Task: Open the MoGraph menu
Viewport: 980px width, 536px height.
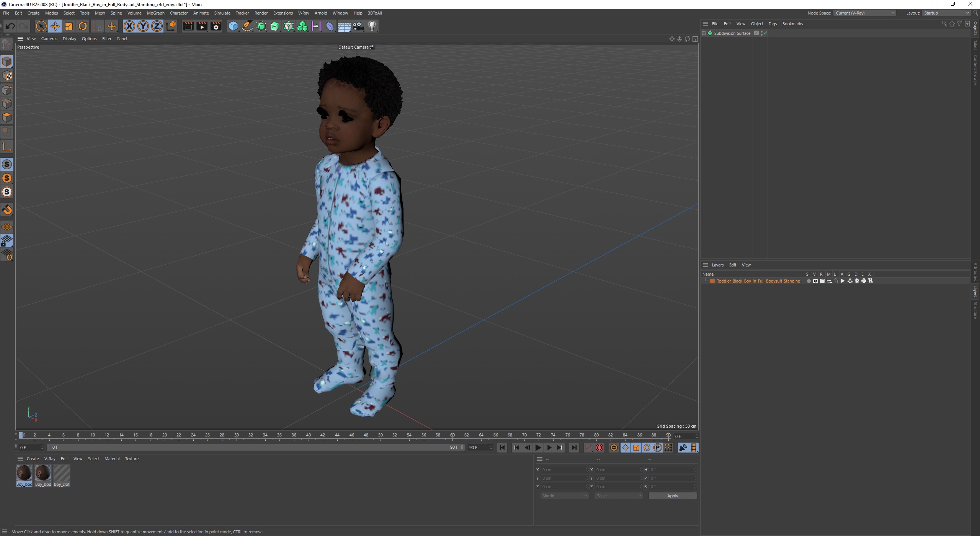Action: 155,13
